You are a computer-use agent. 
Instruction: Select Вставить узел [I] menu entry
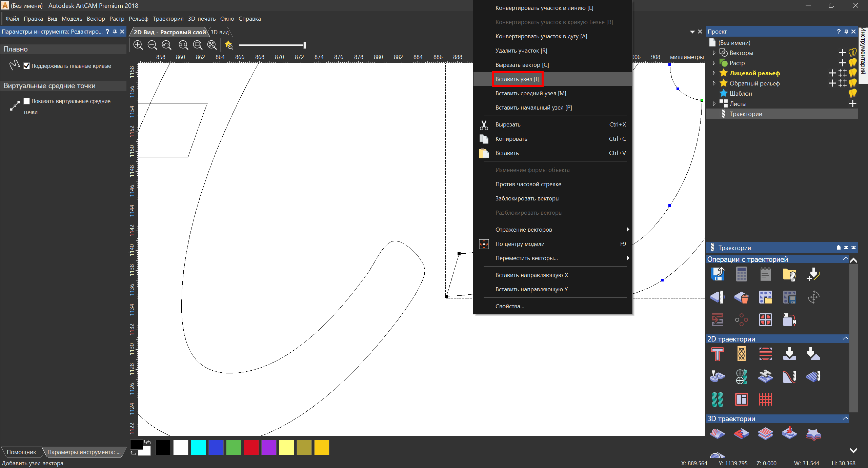coord(517,79)
